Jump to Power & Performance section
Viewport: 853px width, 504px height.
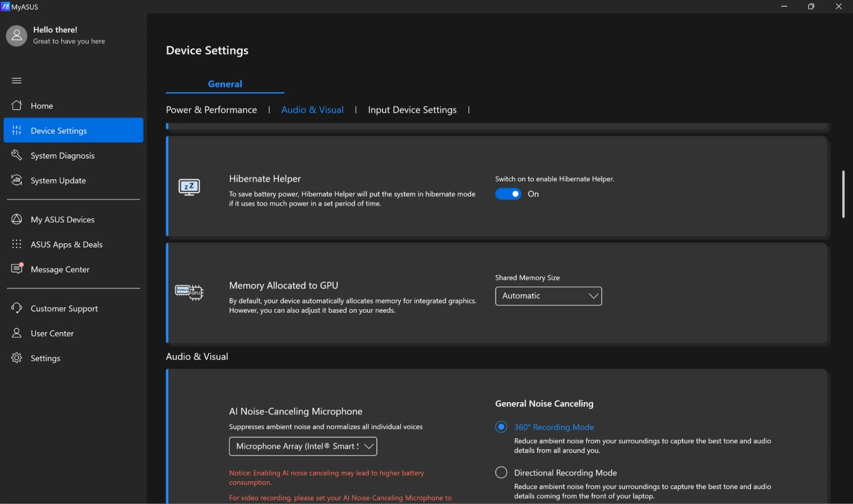point(211,110)
